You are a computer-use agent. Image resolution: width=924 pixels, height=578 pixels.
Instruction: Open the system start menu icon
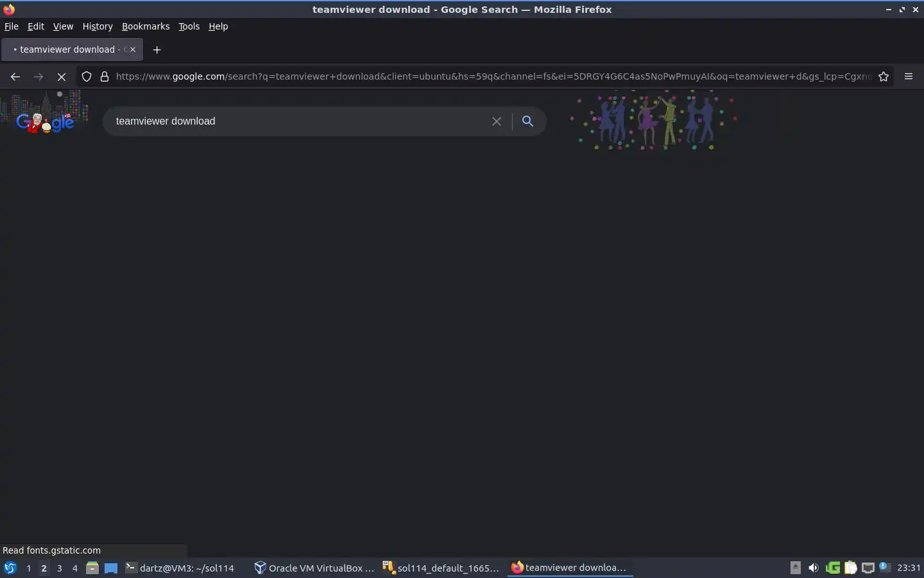click(10, 568)
